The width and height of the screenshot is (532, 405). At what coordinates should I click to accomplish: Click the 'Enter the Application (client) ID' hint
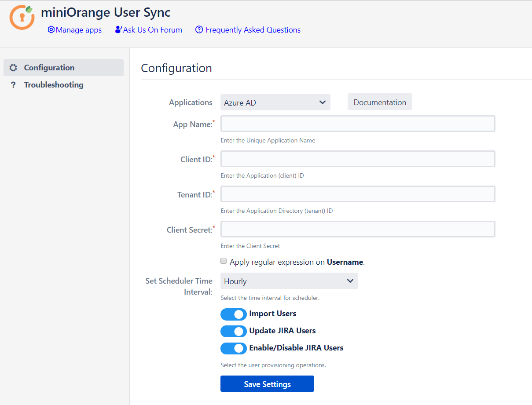(x=262, y=176)
